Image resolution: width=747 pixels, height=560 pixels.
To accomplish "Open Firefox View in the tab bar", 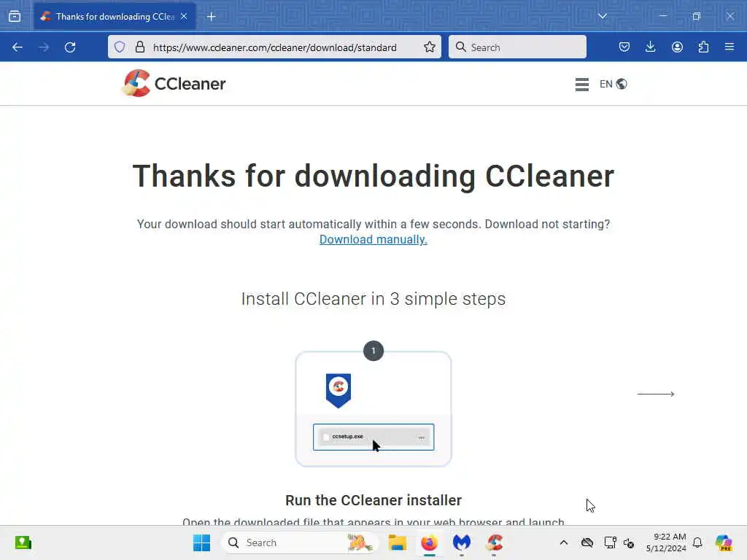I will point(15,17).
